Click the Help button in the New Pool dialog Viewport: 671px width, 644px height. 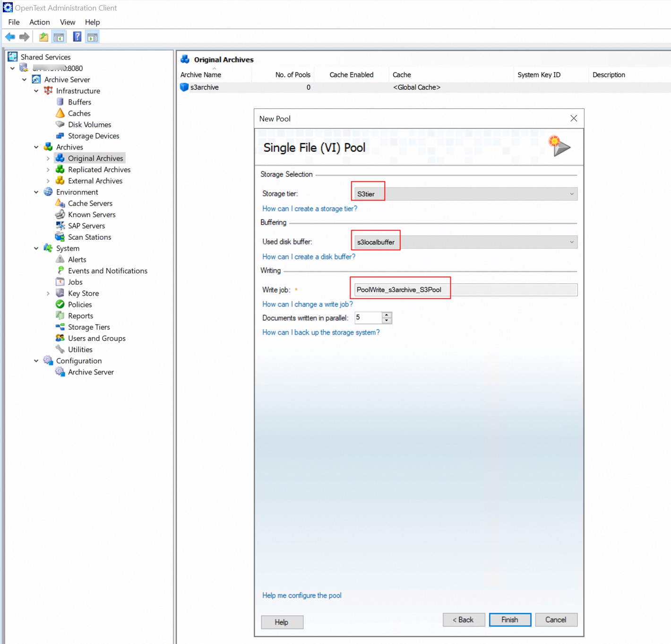(282, 622)
